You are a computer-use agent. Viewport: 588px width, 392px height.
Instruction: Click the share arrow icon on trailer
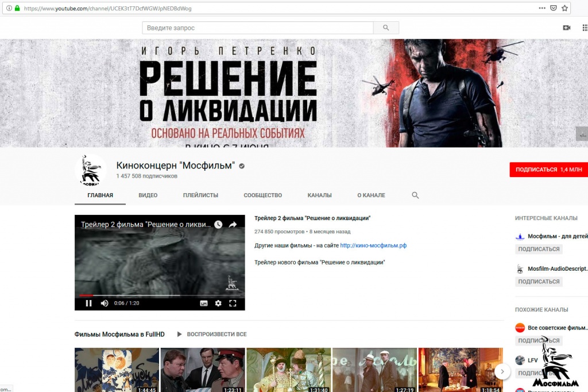233,225
